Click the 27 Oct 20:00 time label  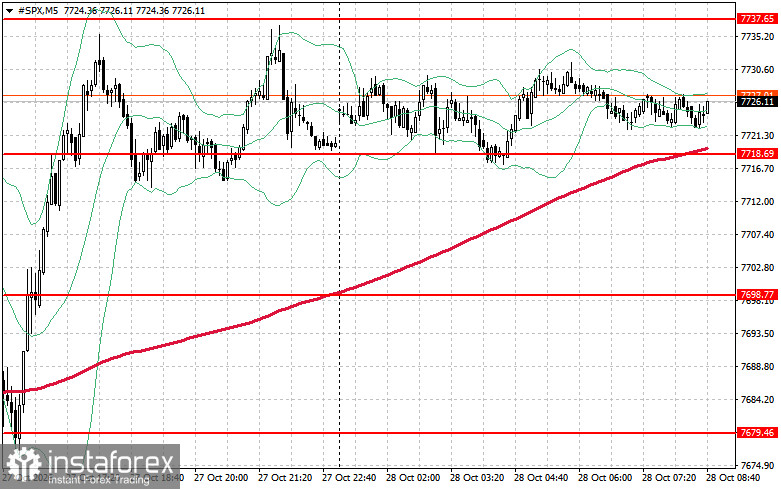pos(221,478)
